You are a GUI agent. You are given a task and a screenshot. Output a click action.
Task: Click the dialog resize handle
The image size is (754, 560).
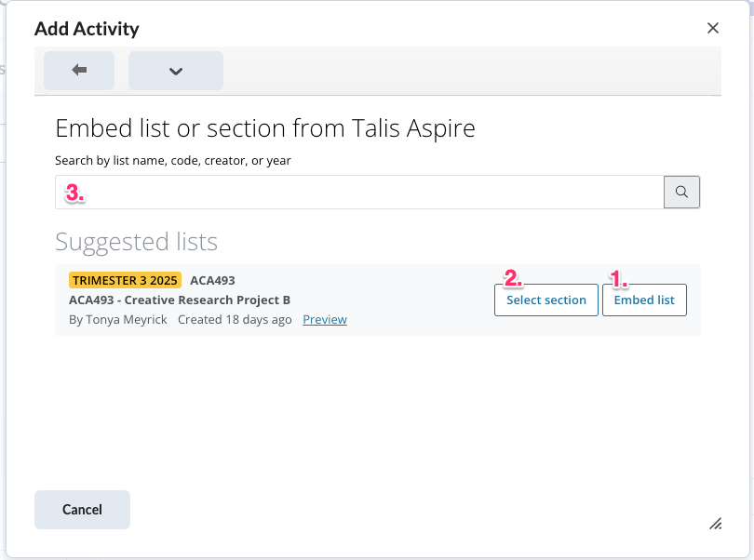715,524
